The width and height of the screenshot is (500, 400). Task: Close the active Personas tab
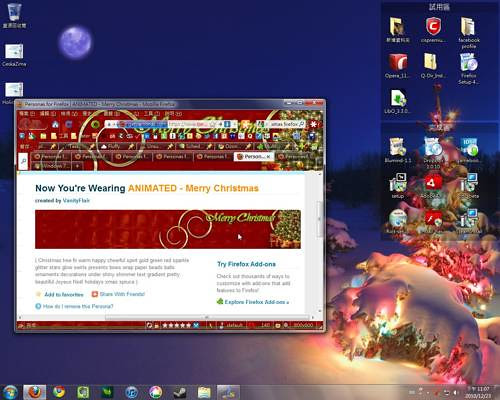(x=268, y=156)
